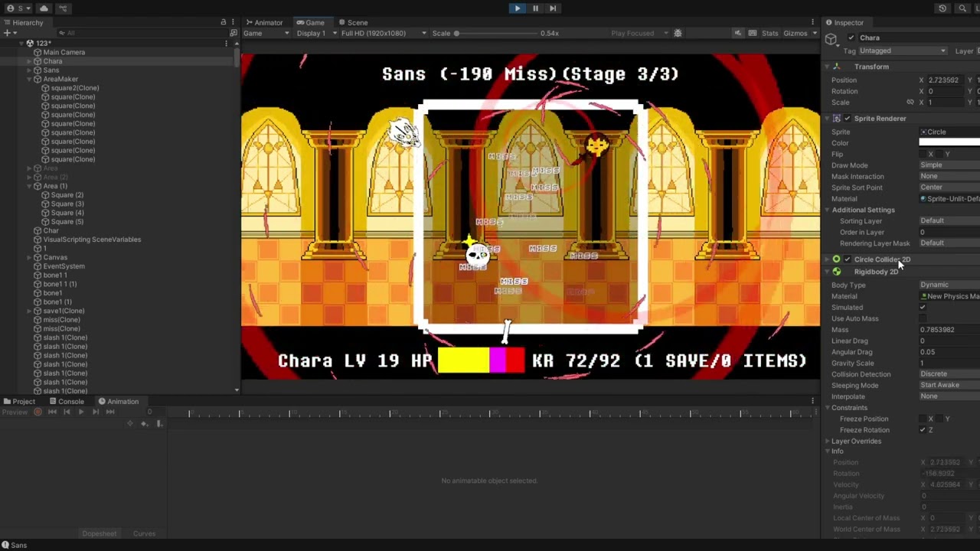This screenshot has width=980, height=551.
Task: Open the Gizmos dropdown arrow
Action: pyautogui.click(x=813, y=33)
